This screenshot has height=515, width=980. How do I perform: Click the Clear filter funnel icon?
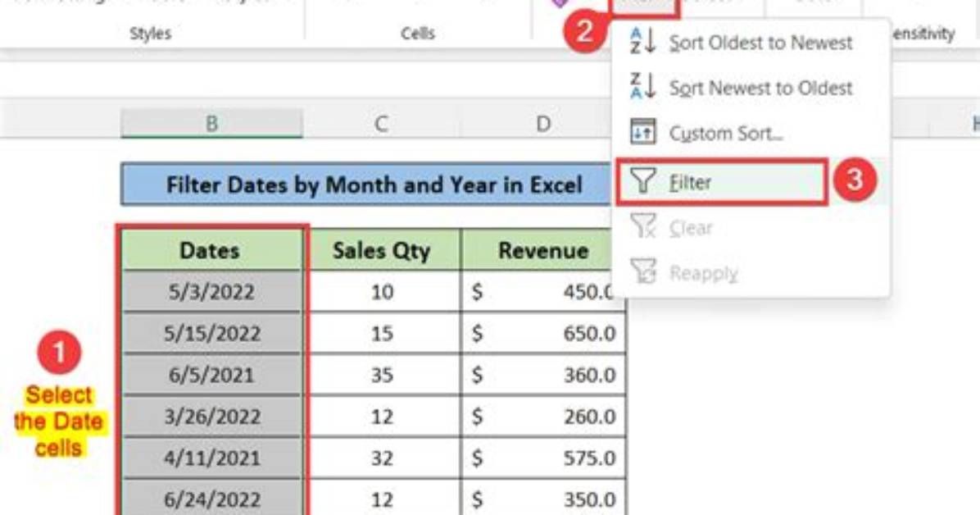pos(642,226)
